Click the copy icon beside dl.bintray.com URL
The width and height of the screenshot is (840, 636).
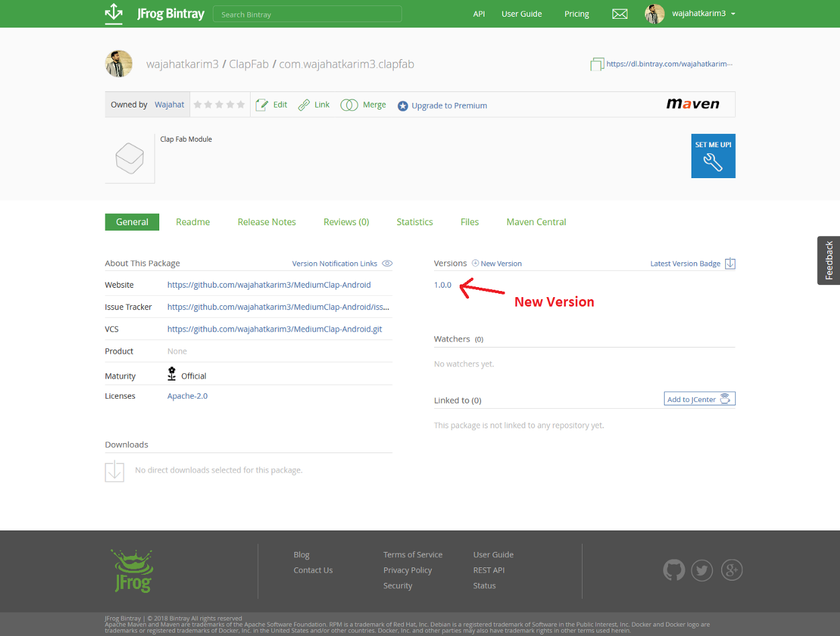tap(597, 64)
